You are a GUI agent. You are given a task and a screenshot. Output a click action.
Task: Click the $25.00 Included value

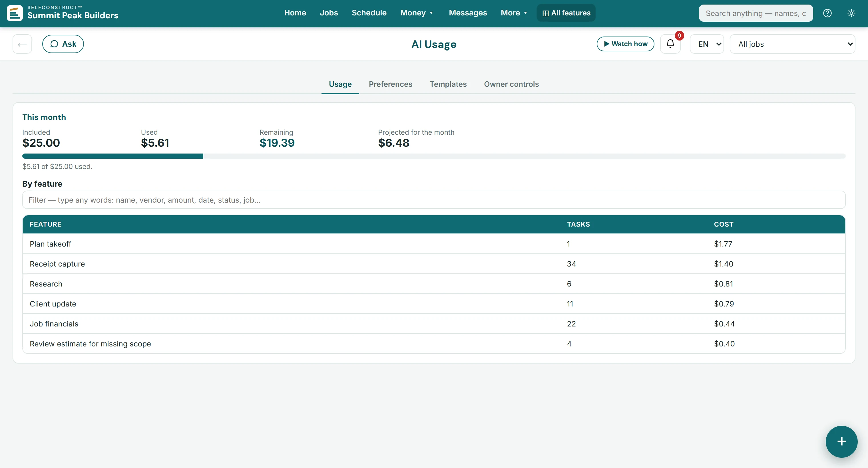pyautogui.click(x=41, y=143)
